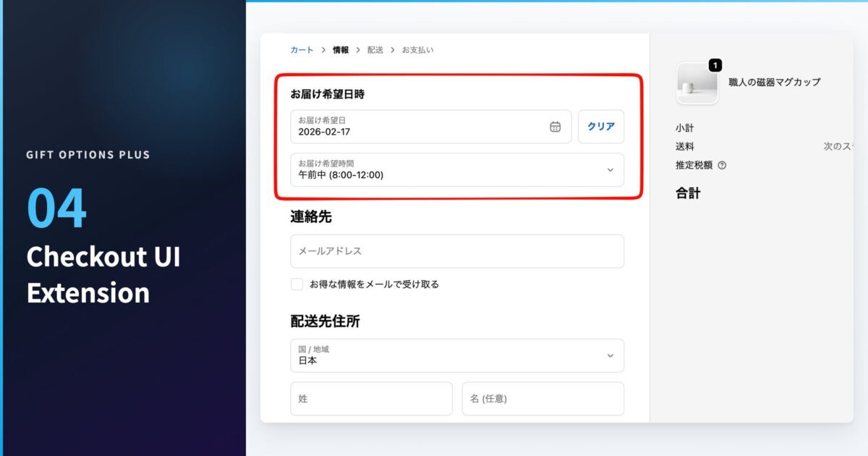Select the date value 2026-02-17
Viewport: 868px width, 456px height.
click(324, 131)
